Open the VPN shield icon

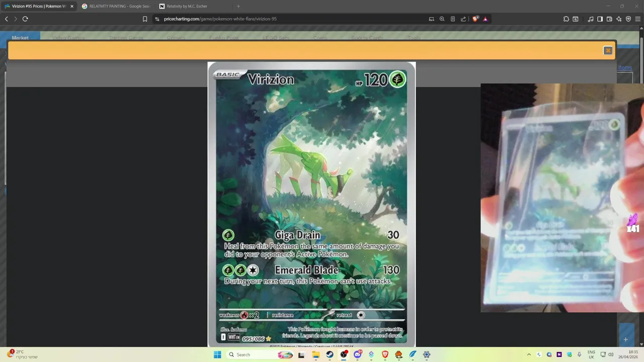[628, 19]
